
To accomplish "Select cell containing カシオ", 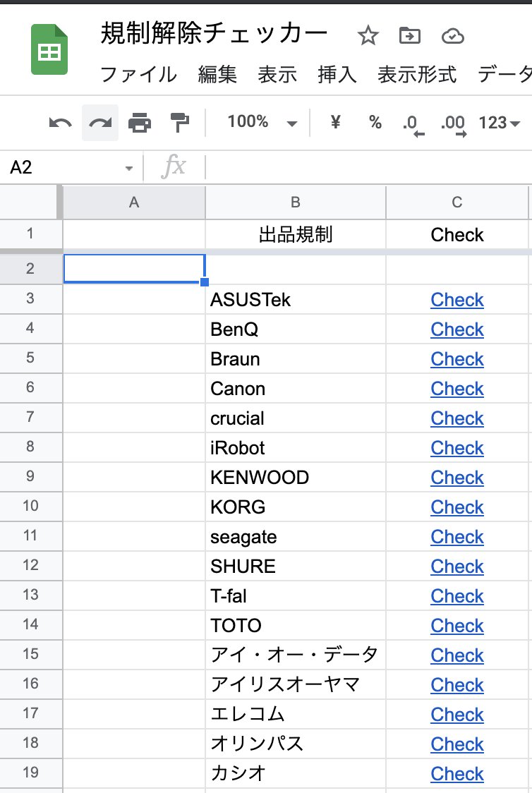I will click(296, 773).
